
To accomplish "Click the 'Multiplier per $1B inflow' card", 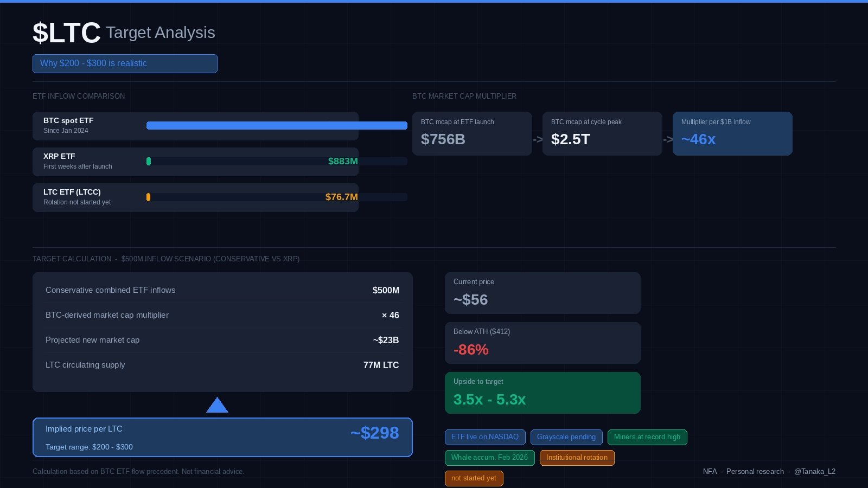I will [732, 133].
